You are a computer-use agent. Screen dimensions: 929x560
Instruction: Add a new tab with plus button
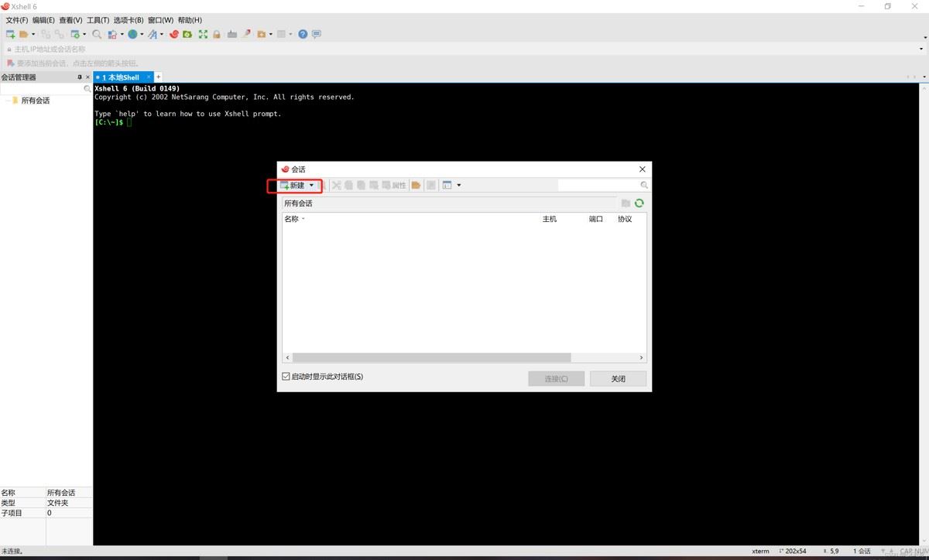coord(159,77)
